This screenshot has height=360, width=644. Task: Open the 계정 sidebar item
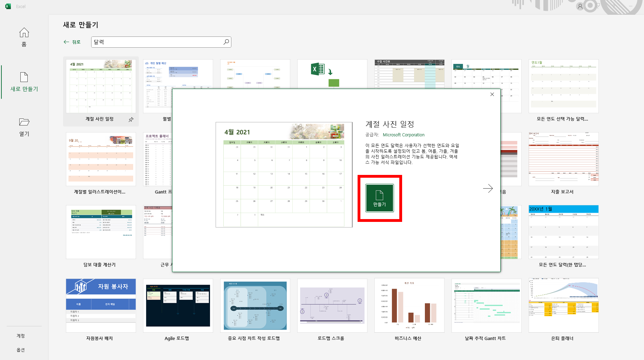[x=20, y=335]
